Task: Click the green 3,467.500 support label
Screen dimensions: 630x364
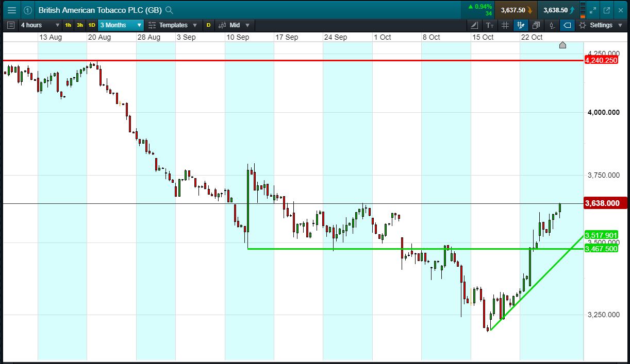Action: [601, 249]
